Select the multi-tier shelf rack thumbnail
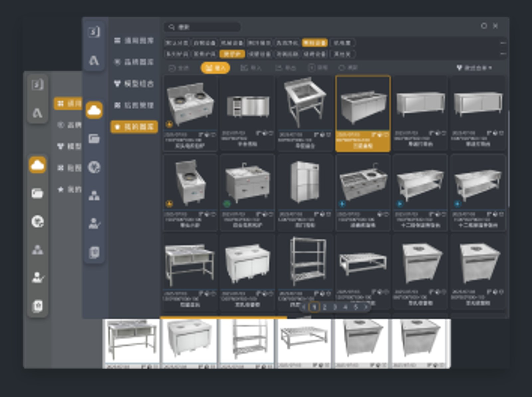Screen dimensions: 532x397 coord(305,262)
